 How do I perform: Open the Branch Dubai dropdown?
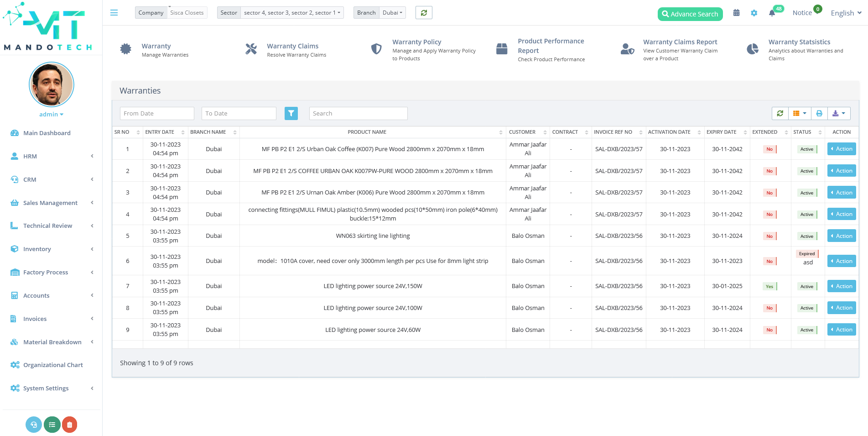click(392, 12)
